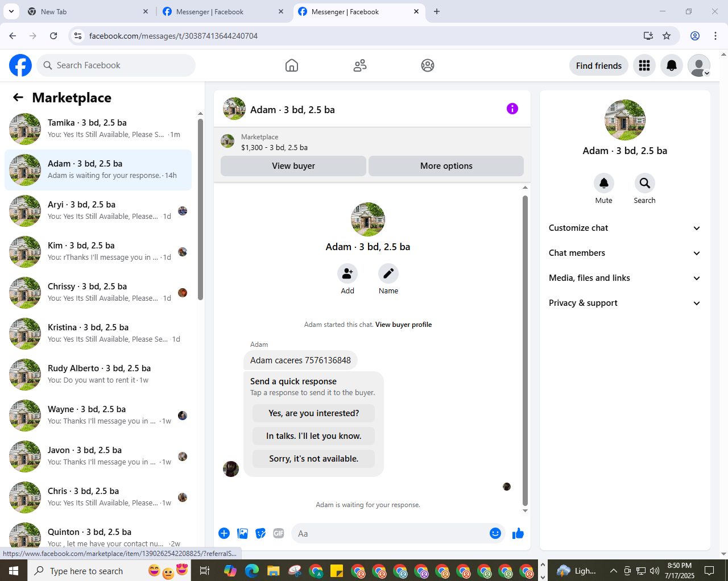Click the Add people icon in chat
The width and height of the screenshot is (728, 581).
[x=348, y=273]
